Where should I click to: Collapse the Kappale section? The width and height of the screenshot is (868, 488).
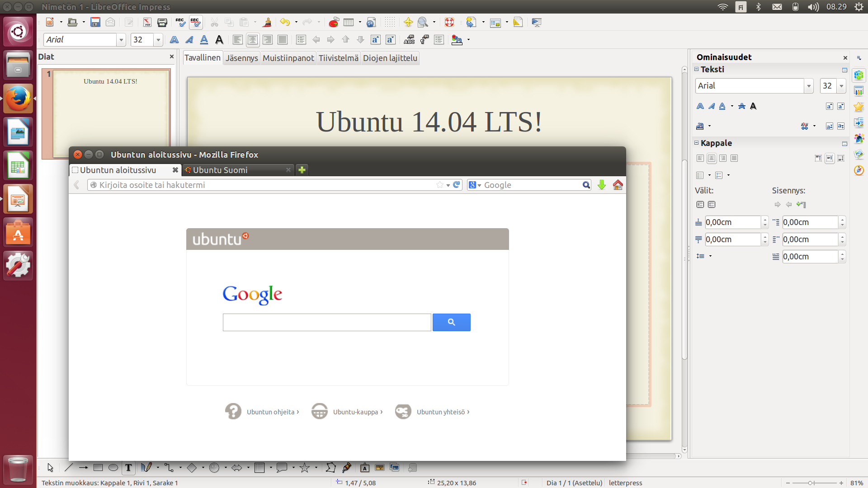click(x=696, y=143)
